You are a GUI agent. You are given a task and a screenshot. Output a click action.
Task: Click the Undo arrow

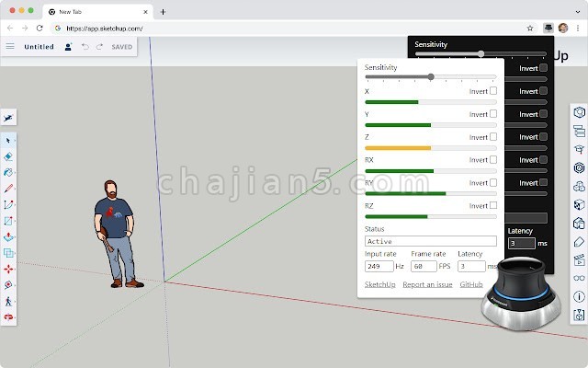pyautogui.click(x=85, y=47)
